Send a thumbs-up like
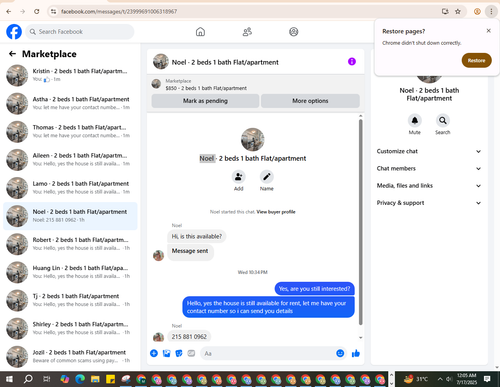Screen dimensions: 500x387 point(356,353)
